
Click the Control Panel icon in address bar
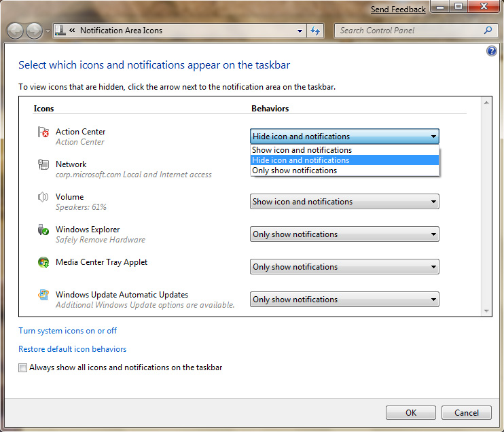tap(60, 31)
